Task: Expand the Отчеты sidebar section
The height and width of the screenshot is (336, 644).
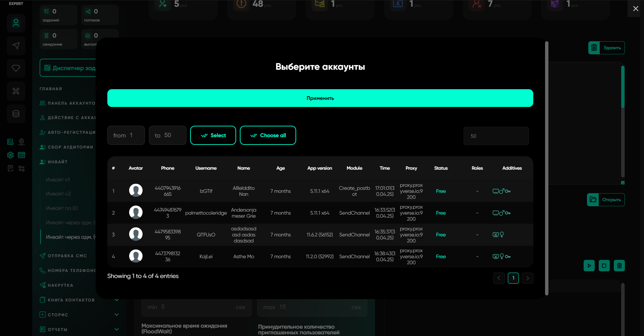Action: pos(116,329)
